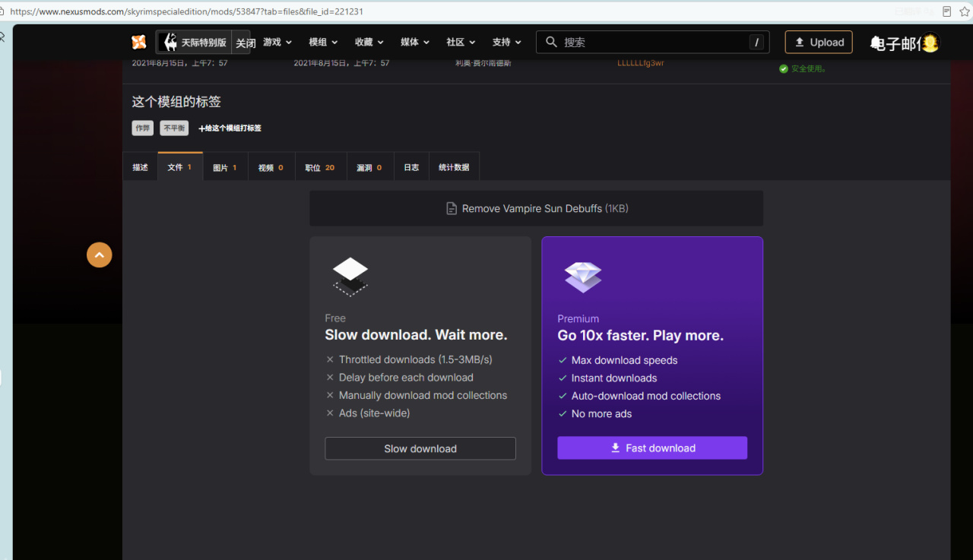Click the 'Manually download mod collections' text
Image resolution: width=973 pixels, height=560 pixels.
(423, 395)
